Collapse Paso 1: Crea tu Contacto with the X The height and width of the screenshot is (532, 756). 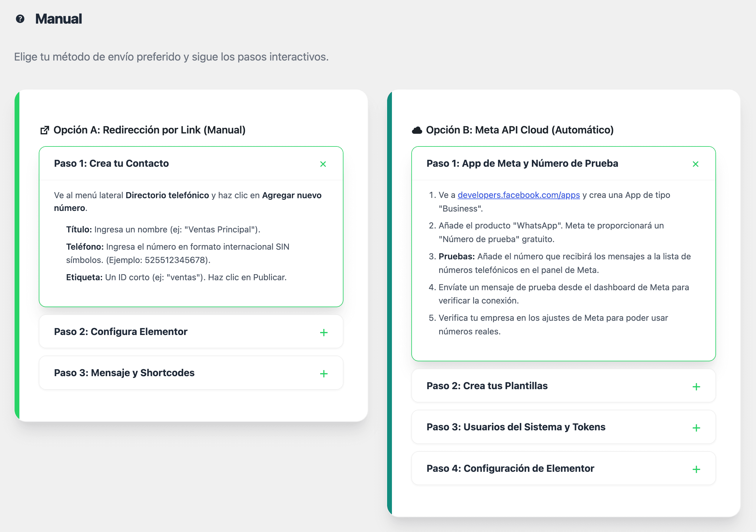tap(323, 164)
